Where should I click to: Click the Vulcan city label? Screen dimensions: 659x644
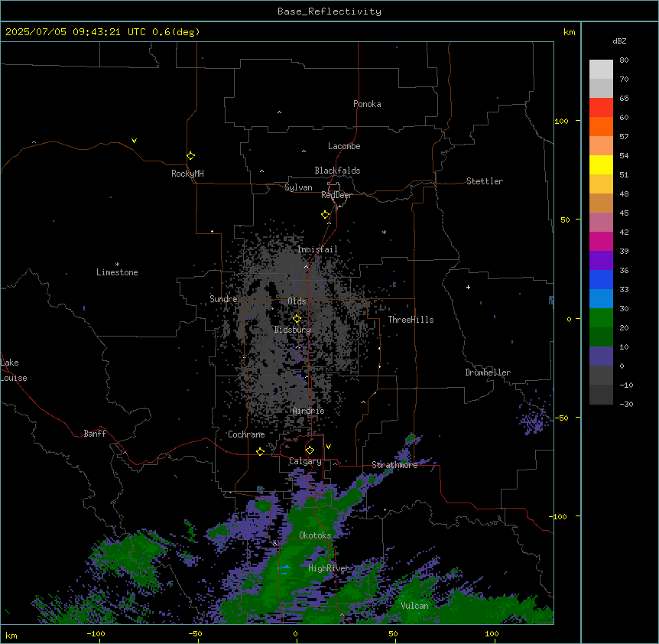pos(414,606)
